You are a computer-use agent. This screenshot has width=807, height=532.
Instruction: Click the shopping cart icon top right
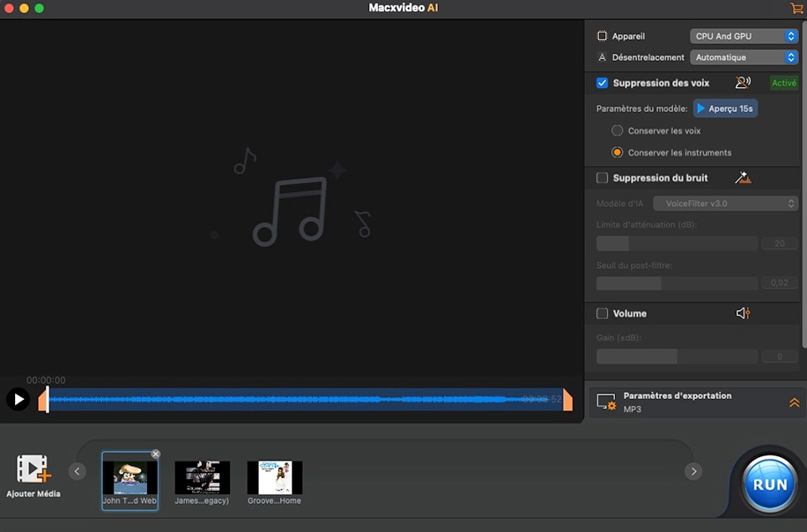[795, 8]
